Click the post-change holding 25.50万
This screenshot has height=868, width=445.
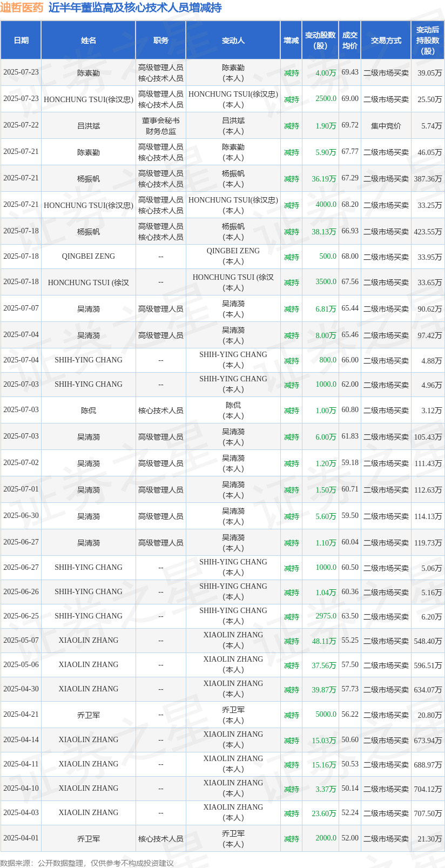tap(430, 99)
